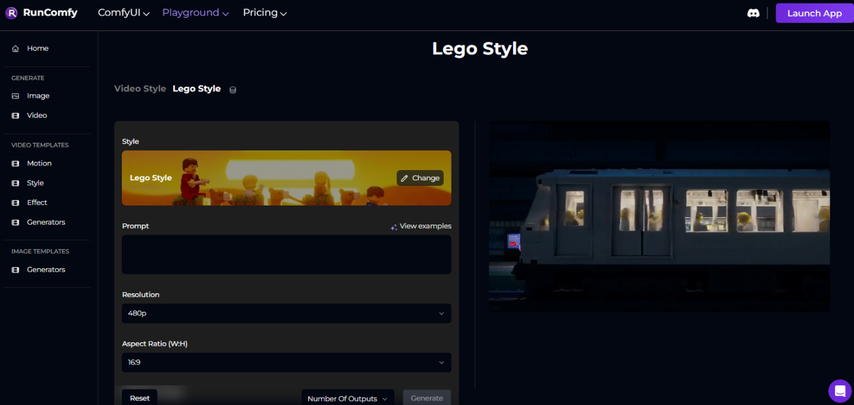Click the Reset button
This screenshot has height=405, width=854.
139,398
